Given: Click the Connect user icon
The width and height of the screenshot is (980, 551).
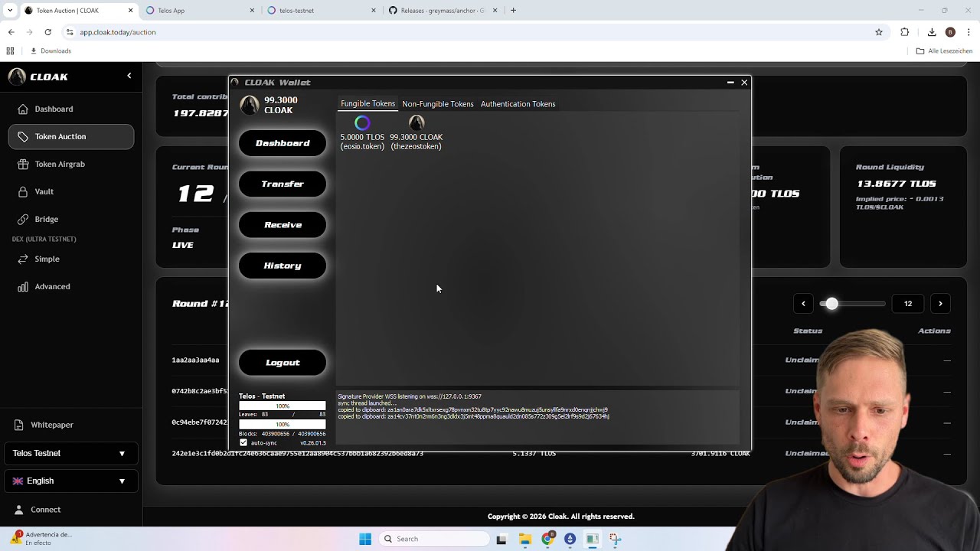Looking at the screenshot, I should click(20, 510).
